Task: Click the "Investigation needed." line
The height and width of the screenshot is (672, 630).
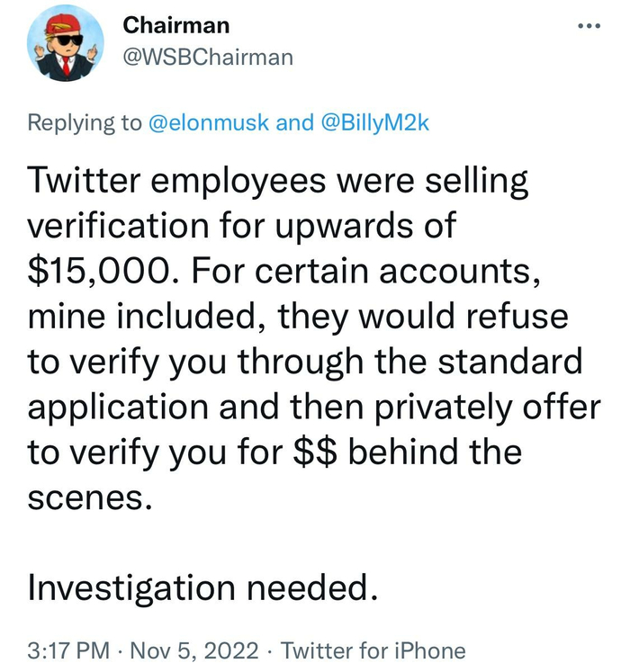Action: tap(199, 587)
